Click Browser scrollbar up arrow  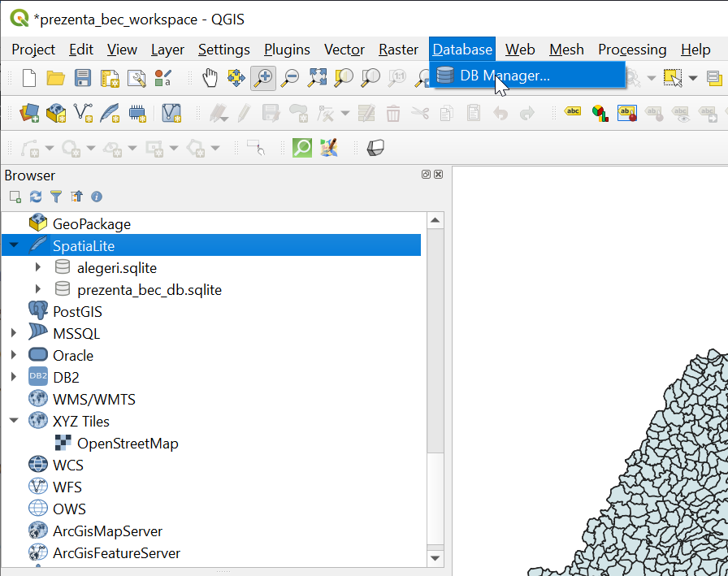(x=435, y=220)
